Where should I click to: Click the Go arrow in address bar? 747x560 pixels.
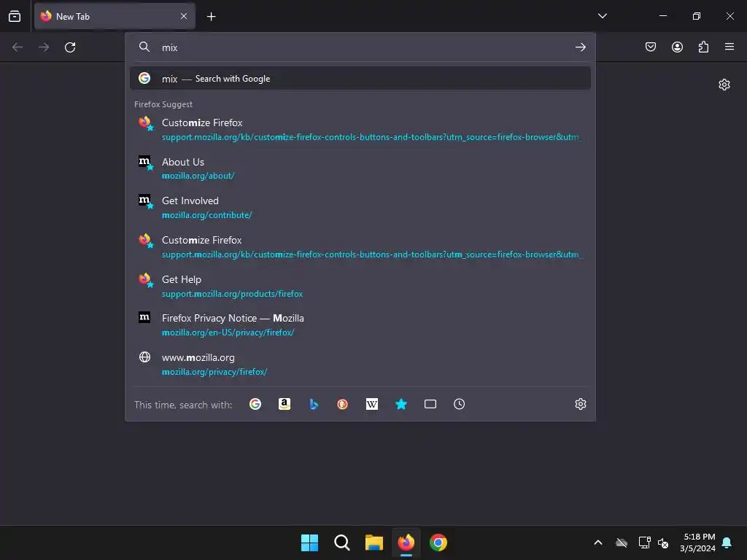[x=580, y=47]
